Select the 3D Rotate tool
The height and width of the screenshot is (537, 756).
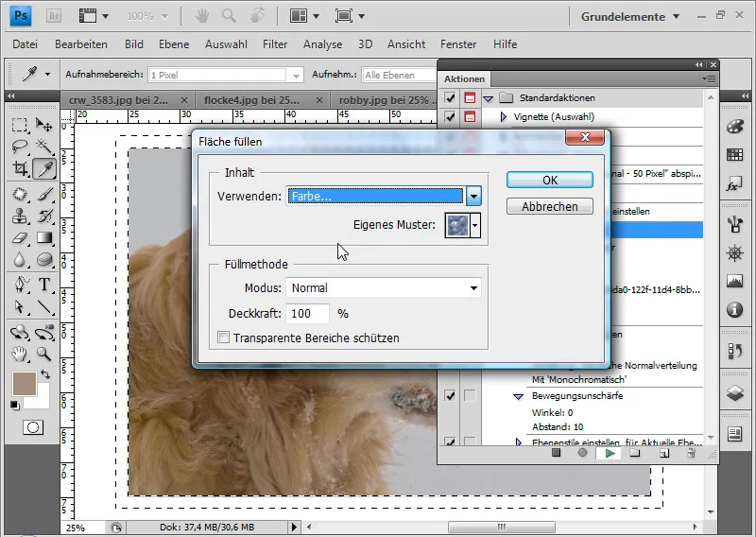19,333
